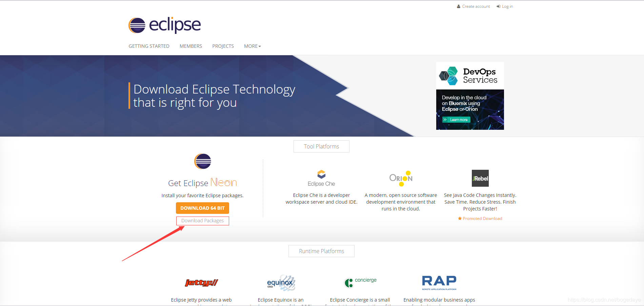Click the RAP Remote Application Platform logo

(439, 283)
